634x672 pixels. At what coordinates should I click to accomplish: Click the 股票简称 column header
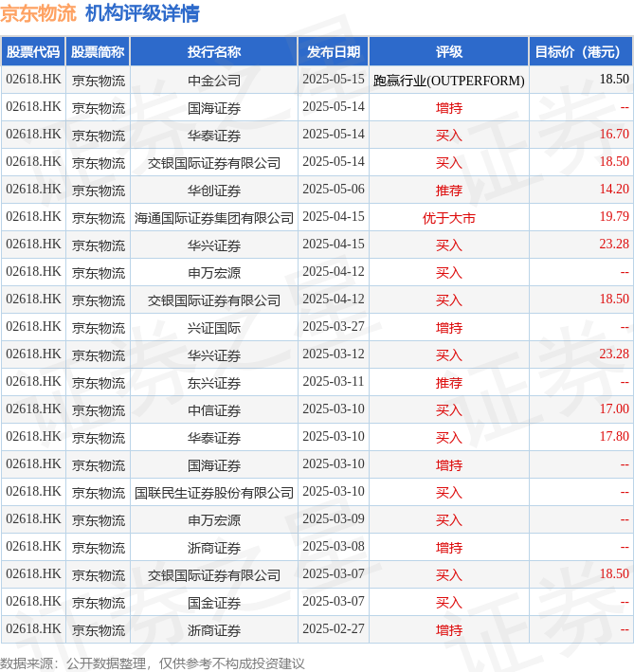[x=98, y=52]
